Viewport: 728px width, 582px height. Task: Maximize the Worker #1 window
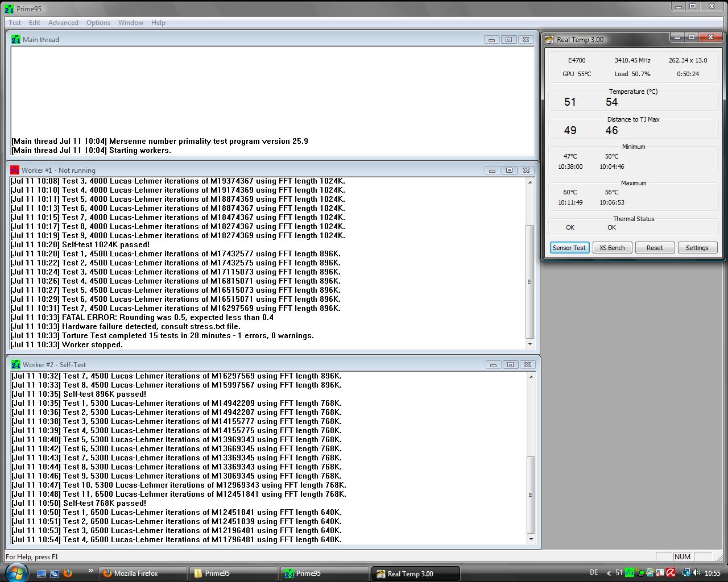pos(509,171)
